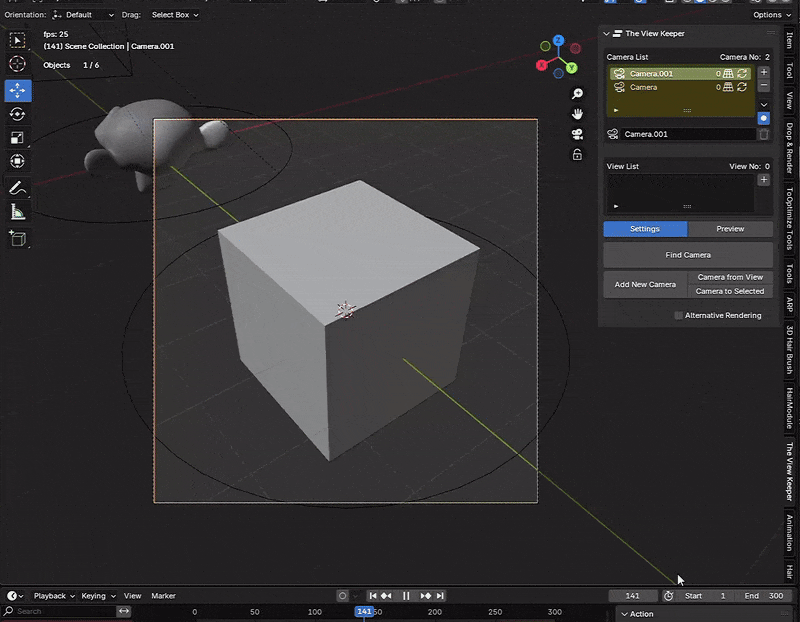The width and height of the screenshot is (800, 622).
Task: Add a camera with the Camera List plus button
Action: [764, 72]
